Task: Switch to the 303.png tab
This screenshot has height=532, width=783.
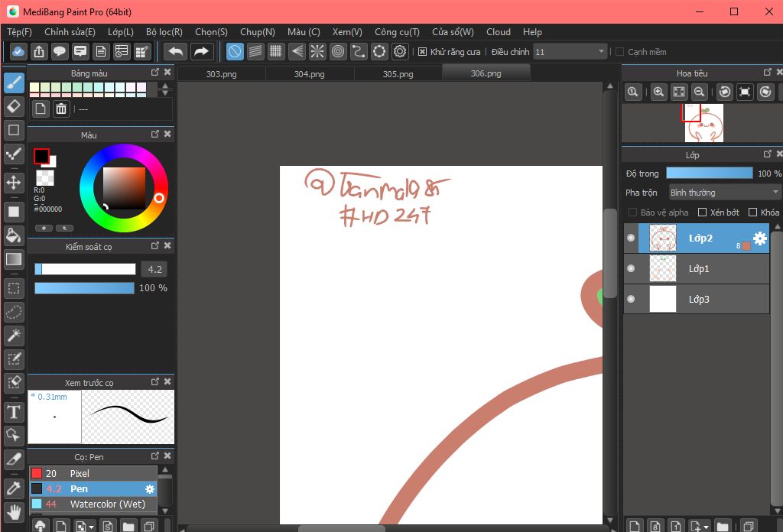Action: tap(221, 74)
